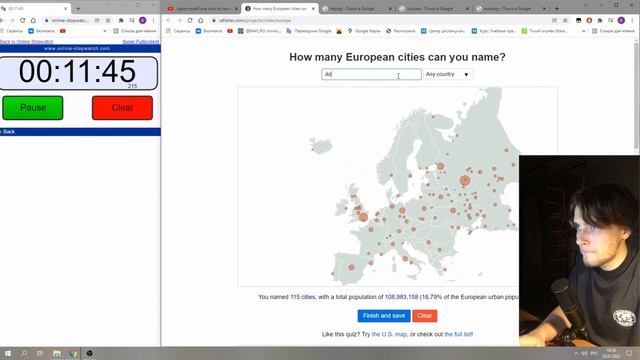Open File Explorer from taskbar
The image size is (640, 360).
[x=57, y=353]
